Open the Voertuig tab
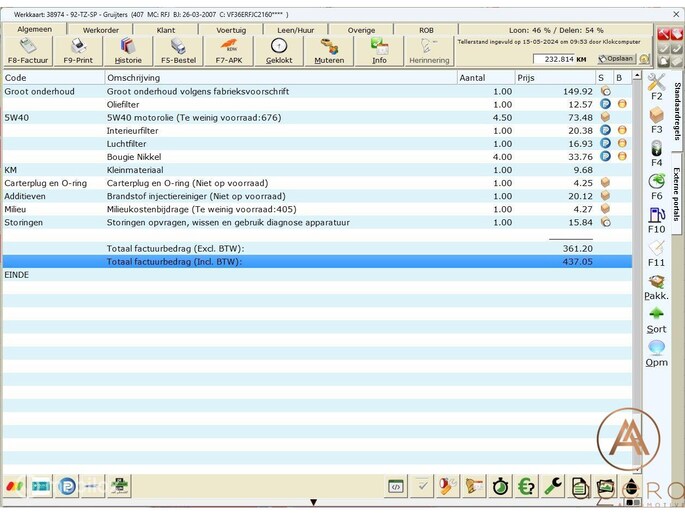Viewport: 685px width, 514px height. pos(231,30)
